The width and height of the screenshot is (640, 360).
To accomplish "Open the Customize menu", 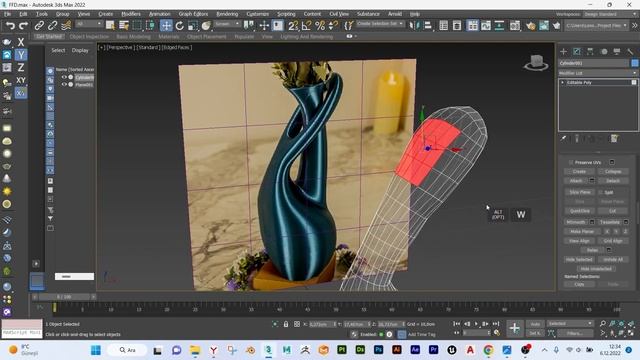I will tap(257, 14).
